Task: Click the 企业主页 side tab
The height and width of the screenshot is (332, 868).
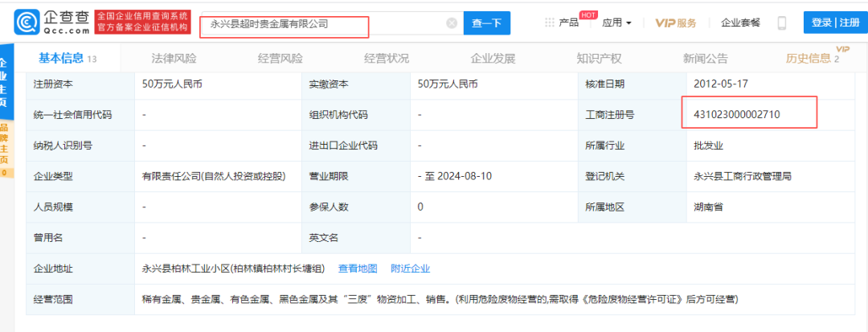Action: tap(5, 83)
